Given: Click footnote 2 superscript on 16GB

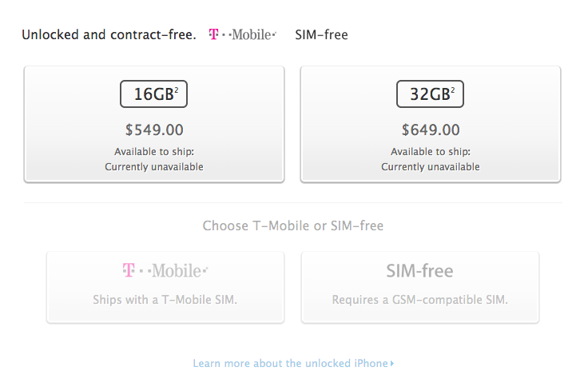Looking at the screenshot, I should click(x=176, y=90).
